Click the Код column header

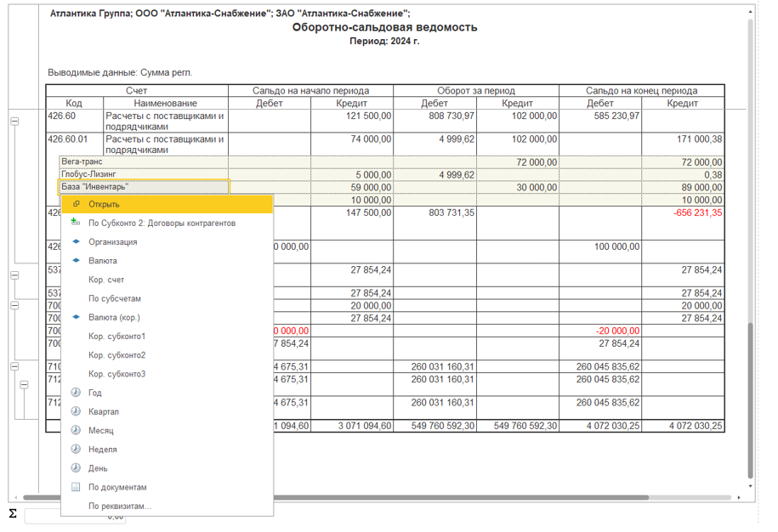click(75, 103)
